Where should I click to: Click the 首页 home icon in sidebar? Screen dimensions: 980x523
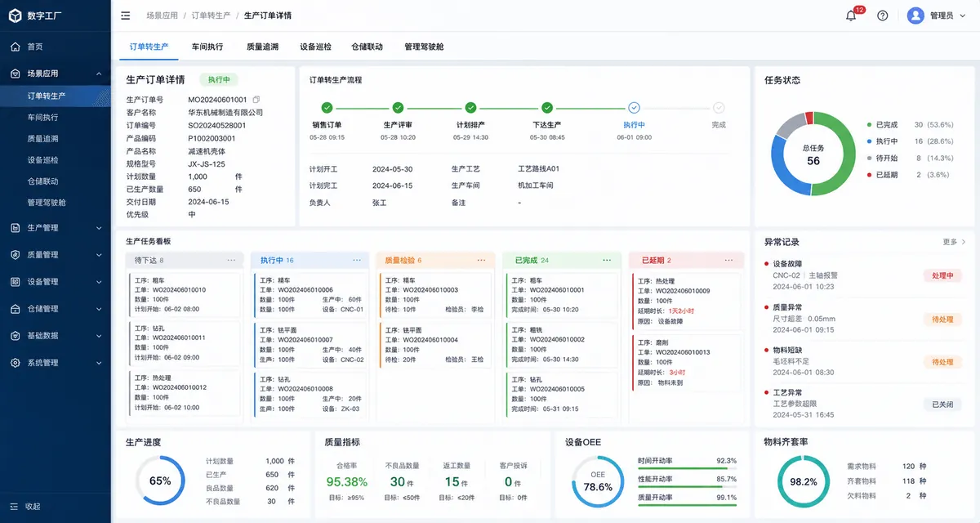(15, 47)
